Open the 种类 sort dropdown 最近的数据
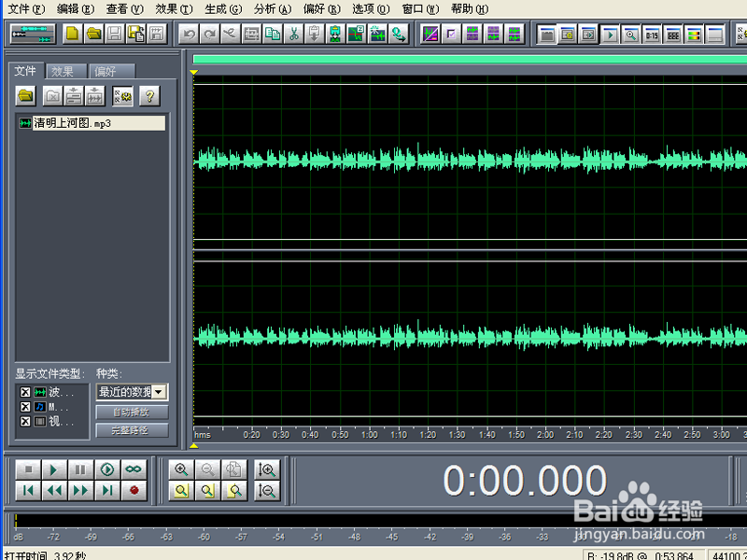747x560 pixels. point(132,392)
